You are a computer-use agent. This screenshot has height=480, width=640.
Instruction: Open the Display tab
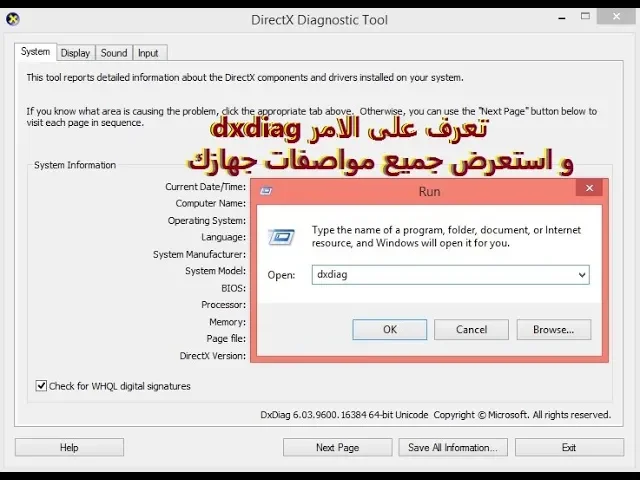pyautogui.click(x=75, y=53)
